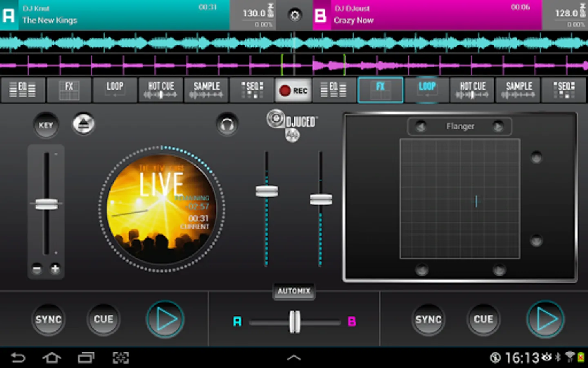Select previous effect before Flanger
This screenshot has height=368, width=588.
(x=421, y=127)
